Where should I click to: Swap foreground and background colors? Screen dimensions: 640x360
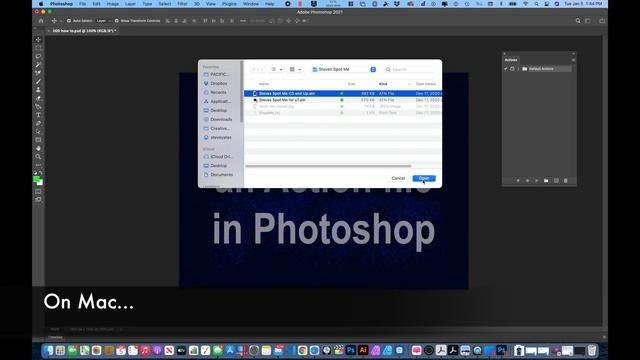coord(41,173)
